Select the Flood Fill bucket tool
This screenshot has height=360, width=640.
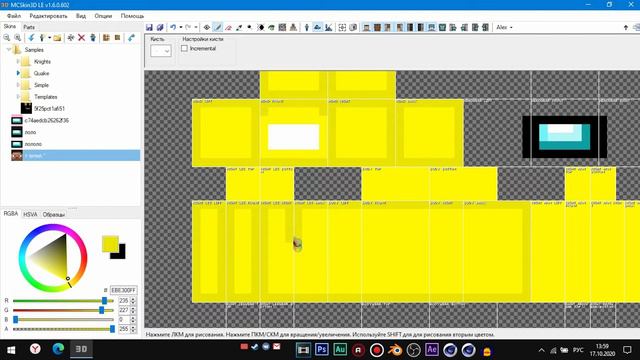click(x=271, y=27)
